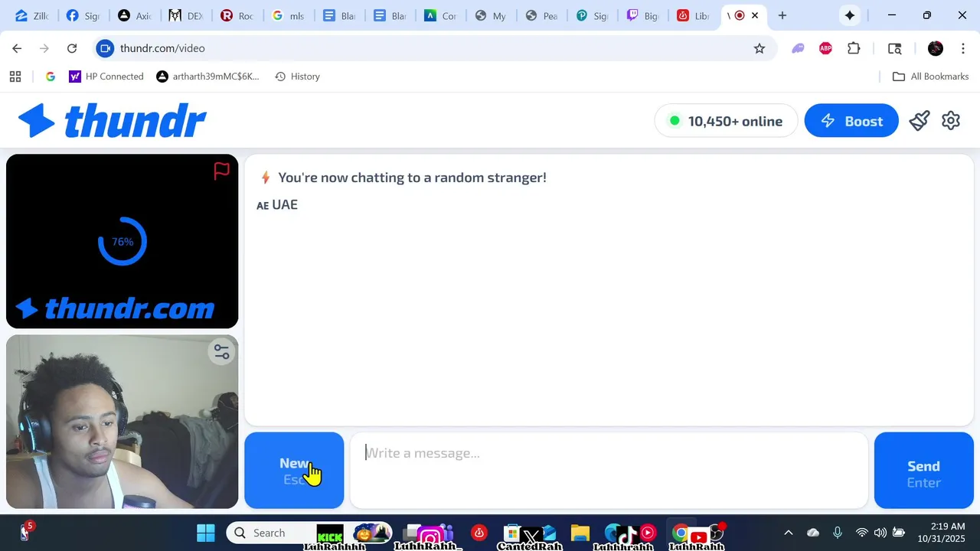Open File Explorer from the taskbar
The height and width of the screenshot is (551, 980).
pyautogui.click(x=580, y=533)
